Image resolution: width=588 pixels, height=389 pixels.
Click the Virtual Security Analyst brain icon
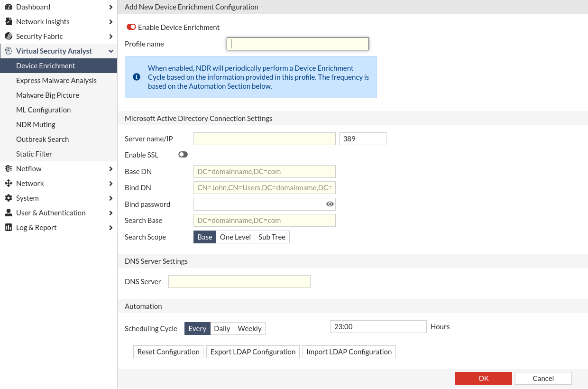point(9,51)
